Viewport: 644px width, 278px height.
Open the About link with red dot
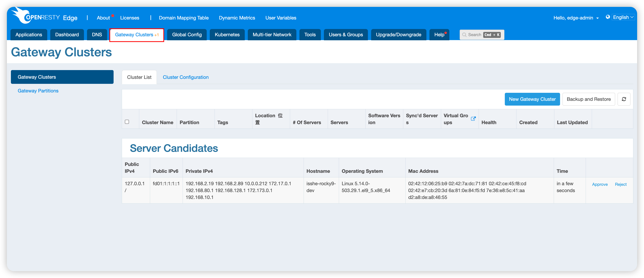[x=103, y=18]
